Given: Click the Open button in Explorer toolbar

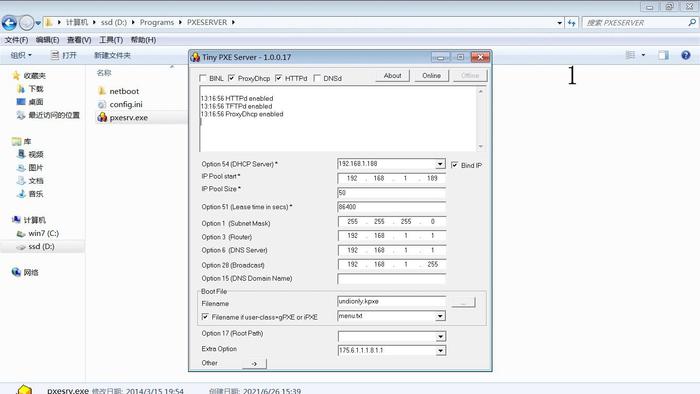Looking at the screenshot, I should (x=63, y=55).
